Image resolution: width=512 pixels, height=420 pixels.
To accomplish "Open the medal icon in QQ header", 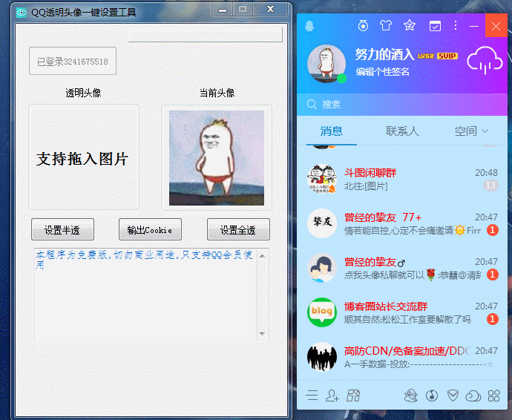I will (363, 25).
